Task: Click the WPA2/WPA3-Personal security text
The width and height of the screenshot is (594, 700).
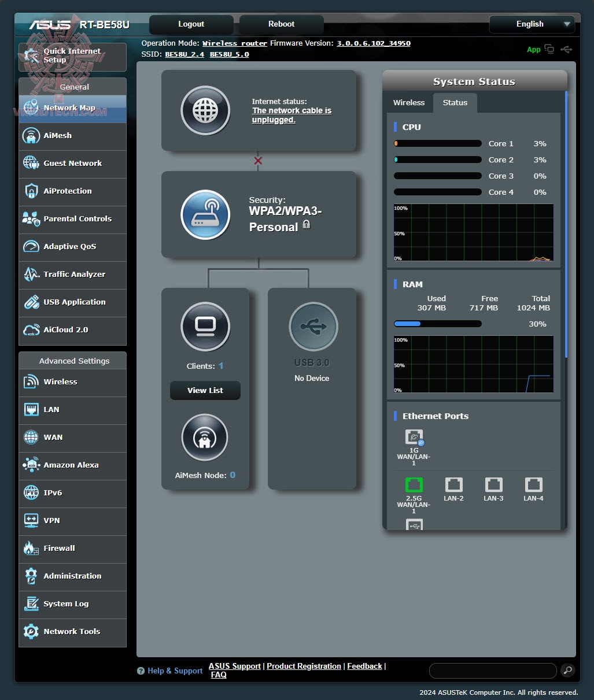Action: coord(285,219)
